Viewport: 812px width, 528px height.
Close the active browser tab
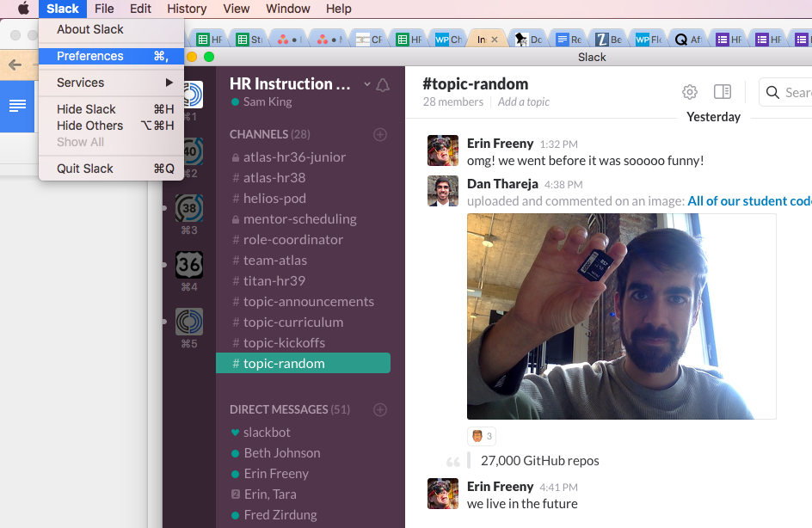(x=495, y=40)
